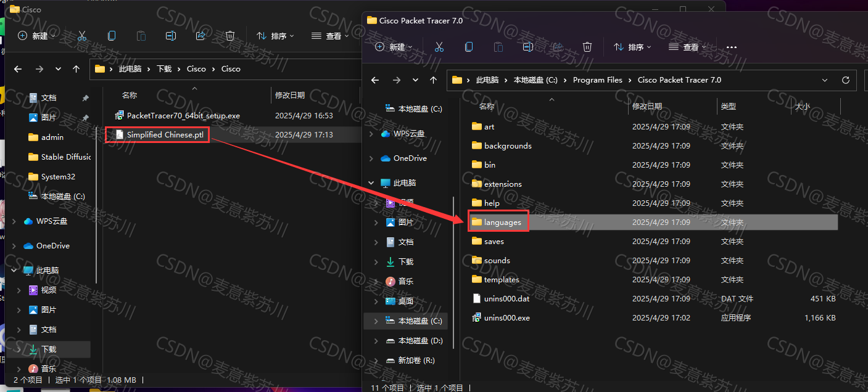The image size is (868, 392).
Task: Go up one level in Packet Tracer window
Action: [x=434, y=80]
